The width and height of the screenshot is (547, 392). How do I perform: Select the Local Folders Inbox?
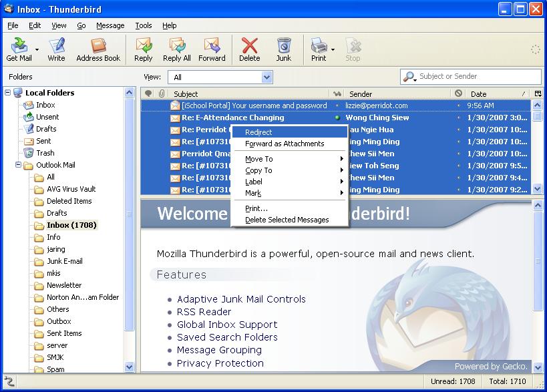click(45, 105)
